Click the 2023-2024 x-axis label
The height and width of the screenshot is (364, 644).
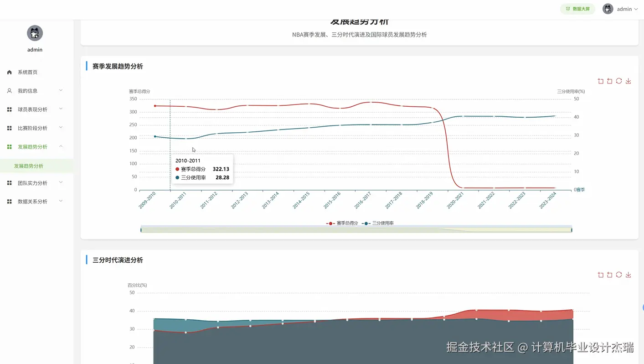tap(548, 200)
